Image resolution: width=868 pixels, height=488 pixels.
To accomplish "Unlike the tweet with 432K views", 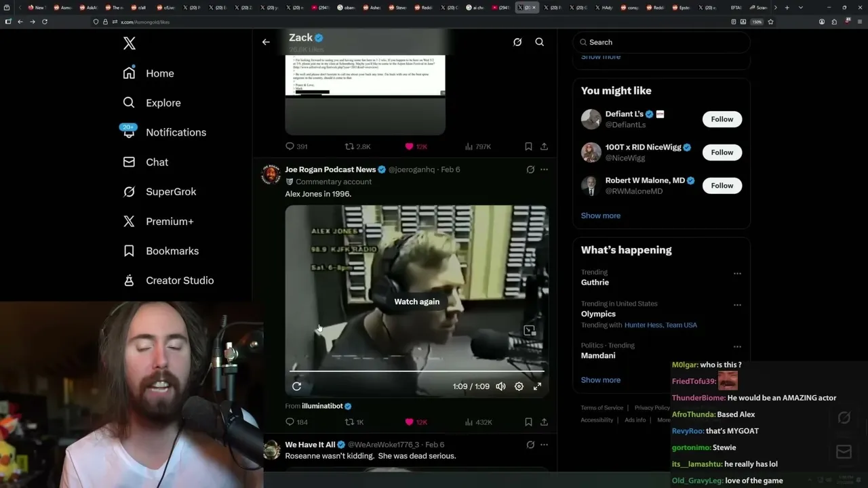I will [x=416, y=422].
